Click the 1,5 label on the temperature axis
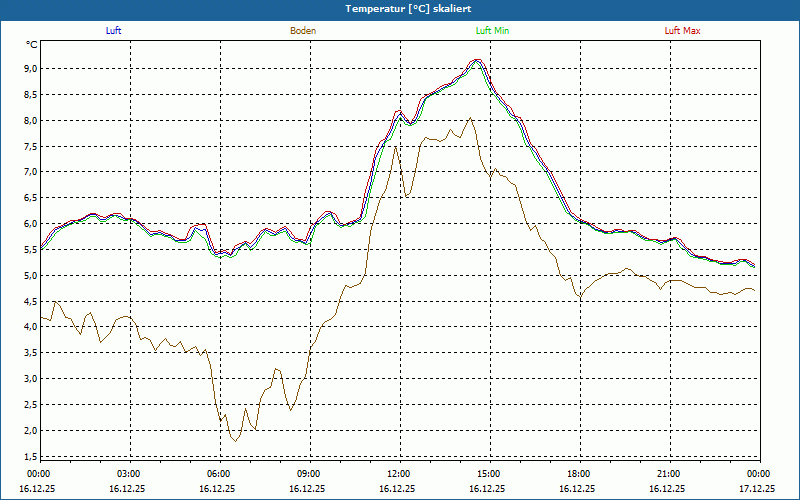 pos(30,457)
